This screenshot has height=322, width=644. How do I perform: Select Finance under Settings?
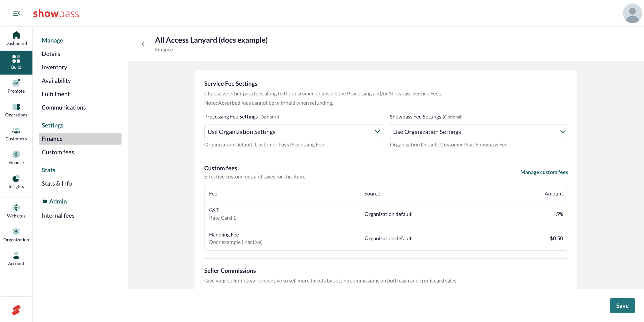[x=80, y=139]
